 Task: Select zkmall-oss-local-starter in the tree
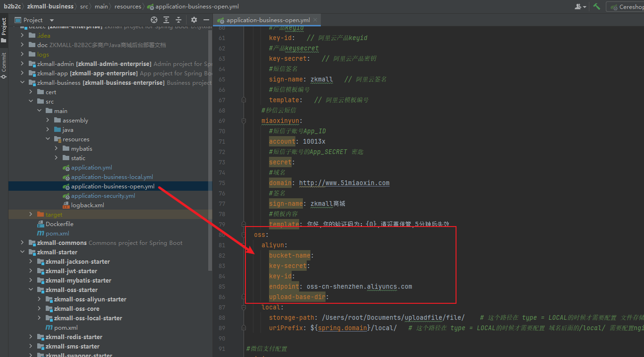click(88, 318)
